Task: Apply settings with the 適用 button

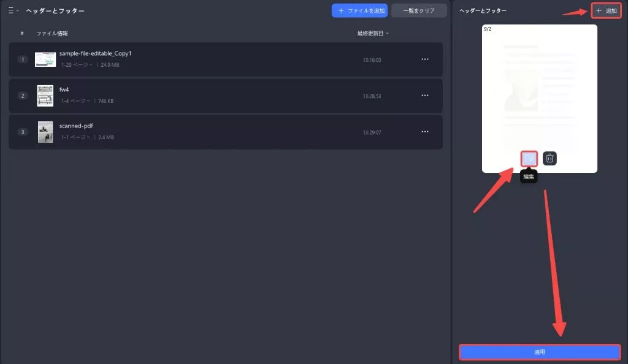Action: click(x=540, y=352)
